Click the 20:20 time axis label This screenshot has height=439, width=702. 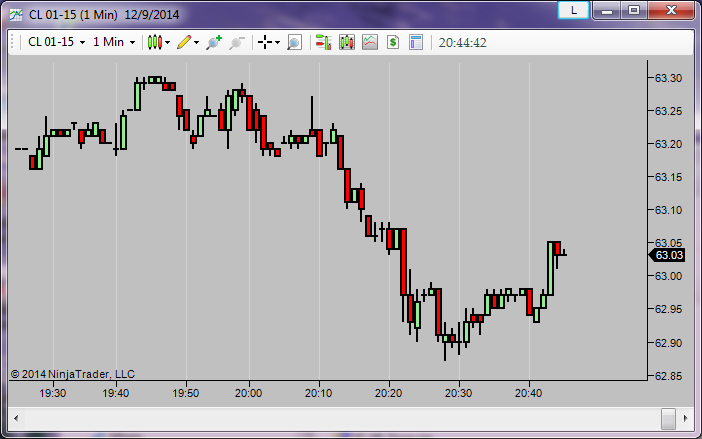(389, 393)
